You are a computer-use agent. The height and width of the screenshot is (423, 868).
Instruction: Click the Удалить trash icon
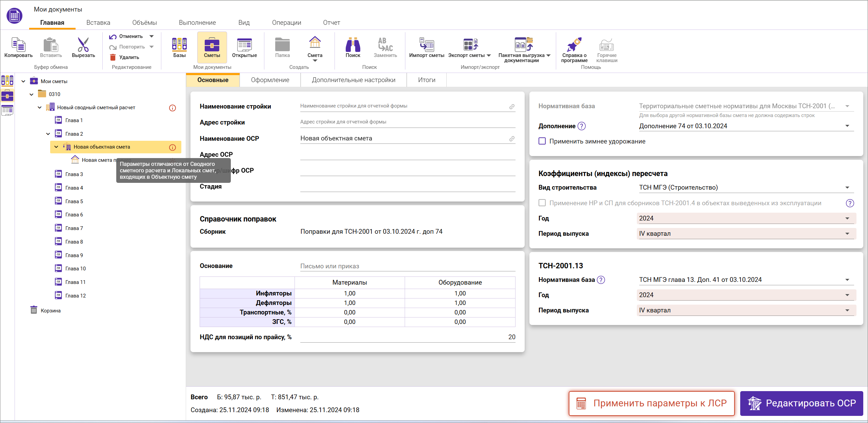(113, 57)
